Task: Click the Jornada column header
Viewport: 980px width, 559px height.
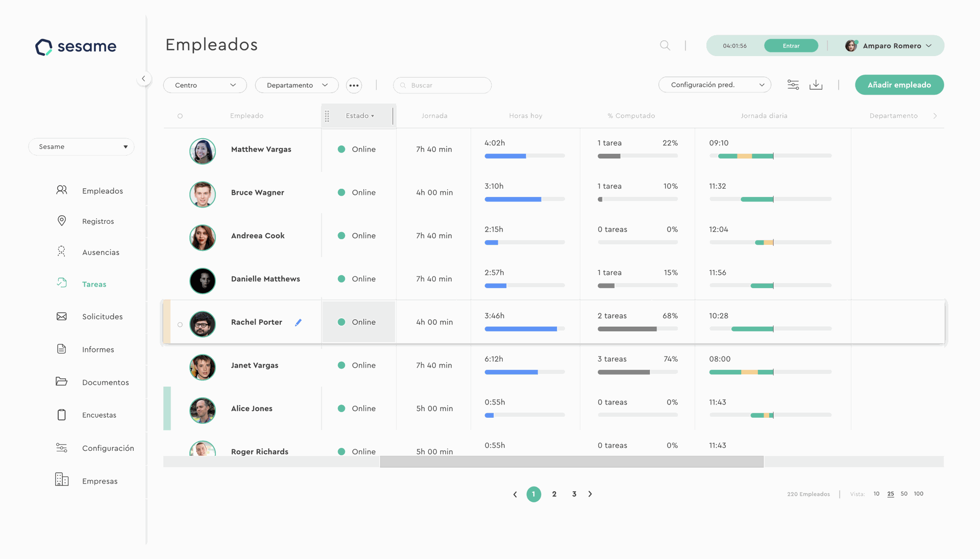Action: 434,116
